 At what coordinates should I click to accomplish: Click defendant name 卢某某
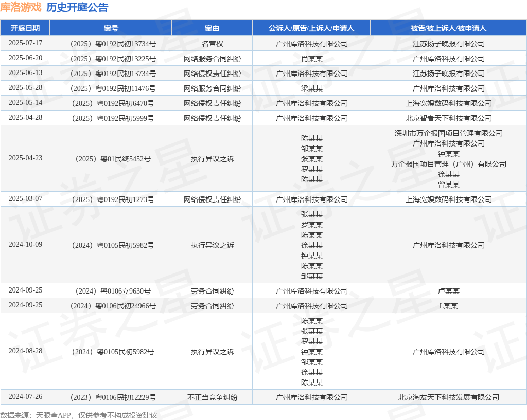tap(448, 291)
